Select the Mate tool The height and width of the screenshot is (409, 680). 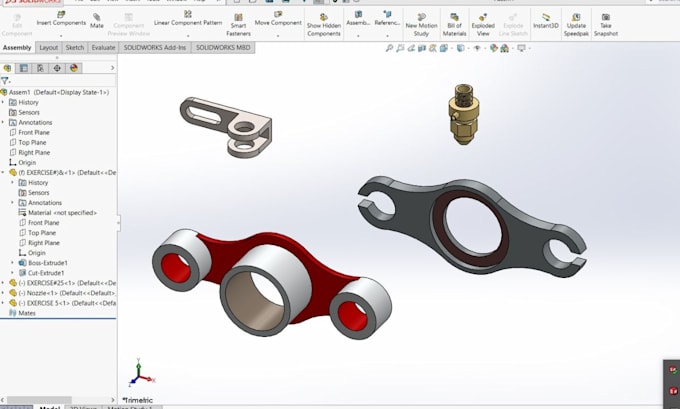coord(97,21)
